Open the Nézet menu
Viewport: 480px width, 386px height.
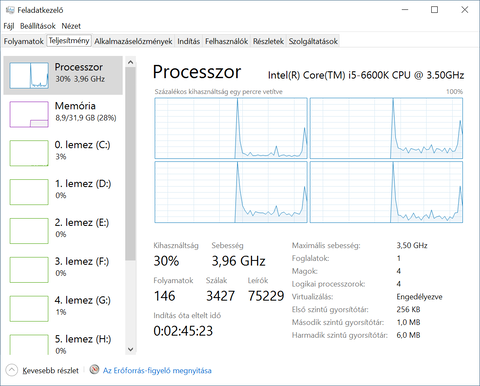[x=71, y=26]
